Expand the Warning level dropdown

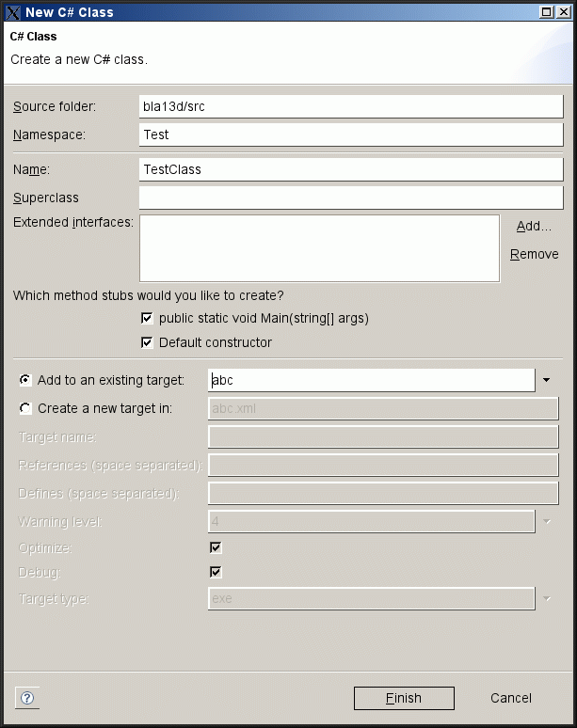tap(547, 521)
